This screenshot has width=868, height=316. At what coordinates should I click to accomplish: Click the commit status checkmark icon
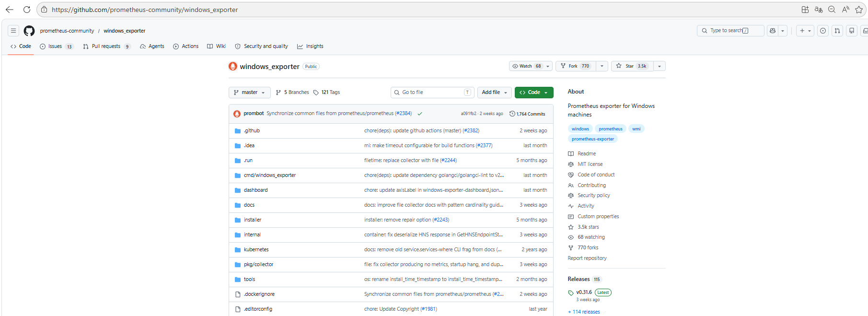pyautogui.click(x=420, y=114)
